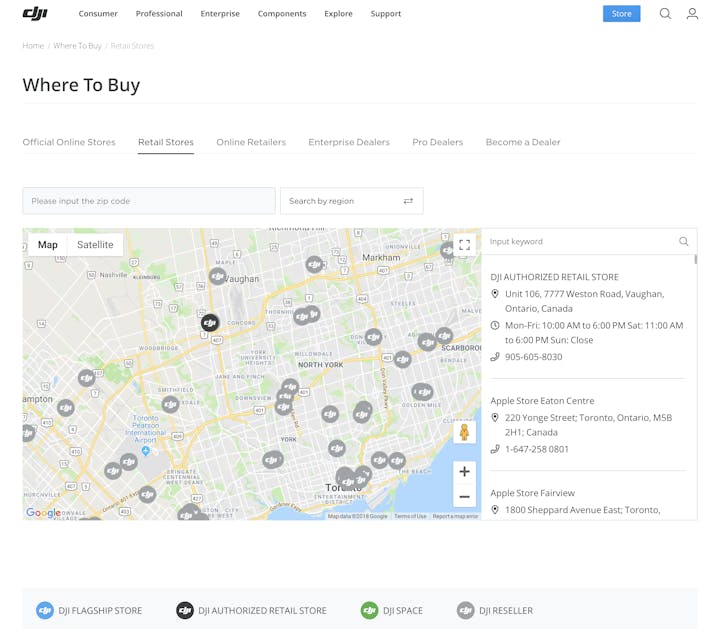Select the black authorized retail store marker
Viewport: 720px width, 629px height.
(210, 323)
